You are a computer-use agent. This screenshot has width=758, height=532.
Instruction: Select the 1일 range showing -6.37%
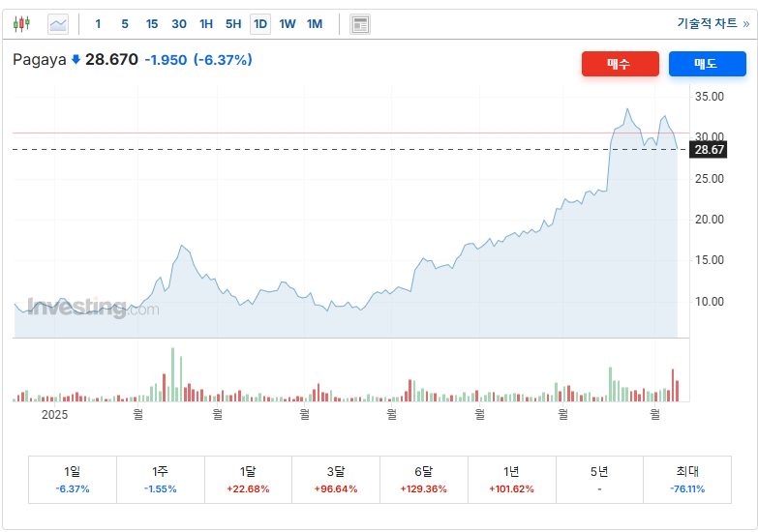[x=73, y=480]
